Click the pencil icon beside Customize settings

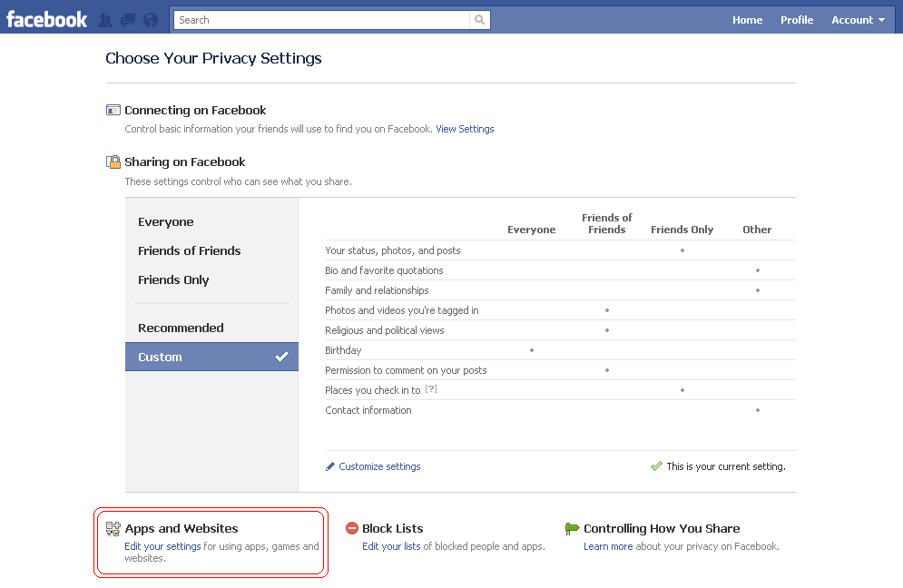pyautogui.click(x=330, y=466)
